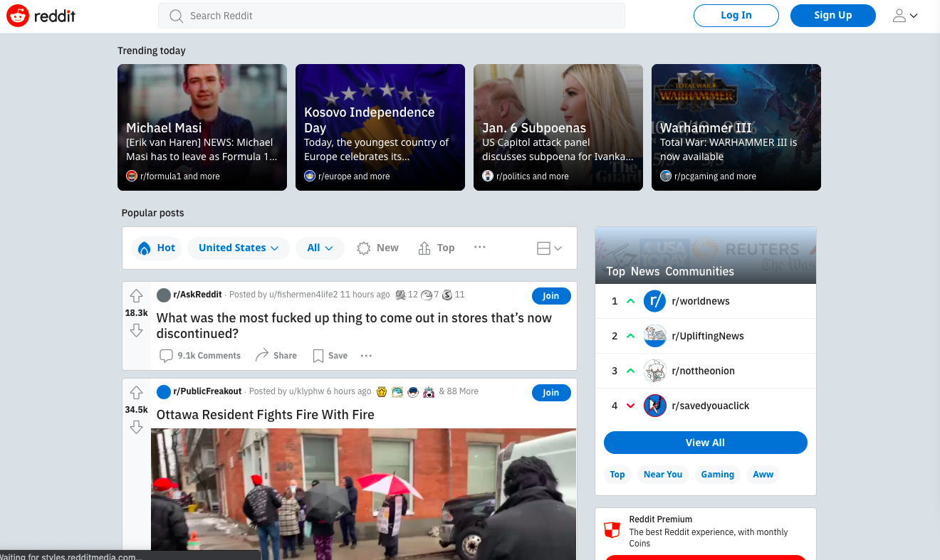Save the AskReddit post with bookmark icon
Image resolution: width=940 pixels, height=560 pixels.
(x=330, y=356)
